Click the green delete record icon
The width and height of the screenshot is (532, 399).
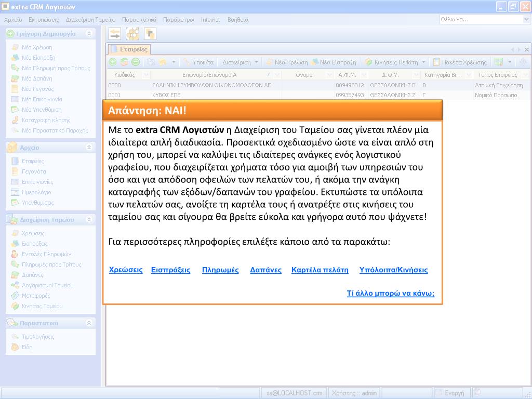pyautogui.click(x=136, y=62)
